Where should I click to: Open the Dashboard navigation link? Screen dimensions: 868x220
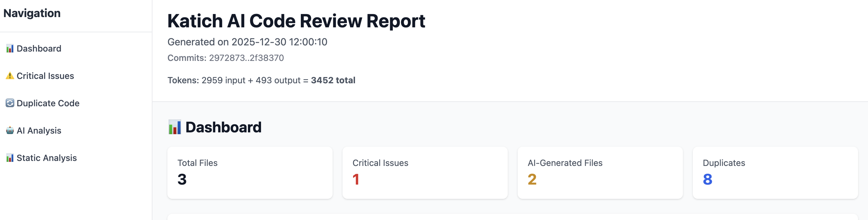point(39,48)
